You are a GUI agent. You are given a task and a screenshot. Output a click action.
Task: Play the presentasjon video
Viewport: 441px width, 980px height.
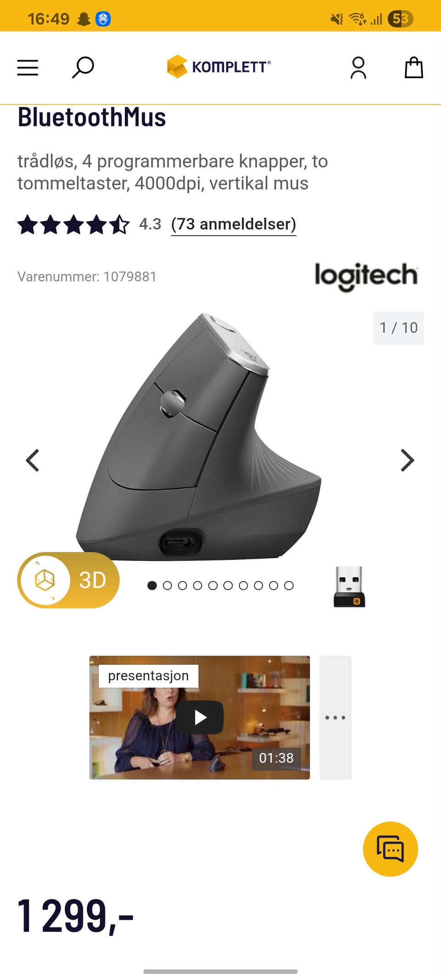[x=199, y=717]
